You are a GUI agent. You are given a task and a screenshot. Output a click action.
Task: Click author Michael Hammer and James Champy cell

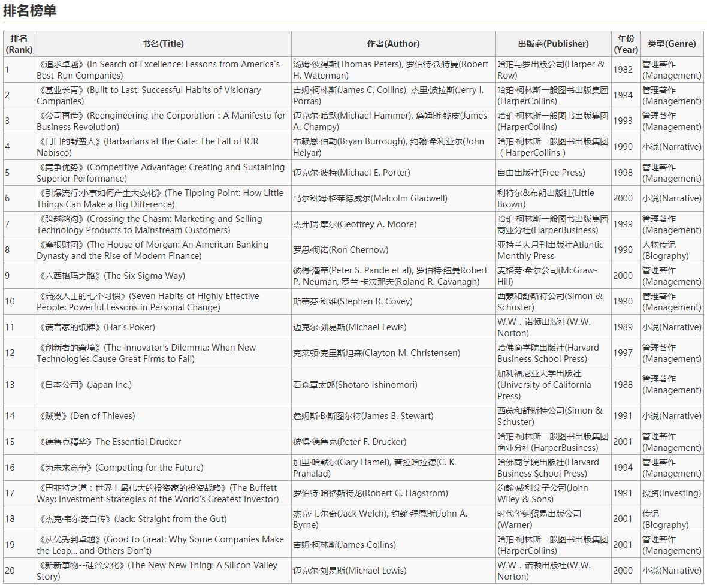point(393,121)
